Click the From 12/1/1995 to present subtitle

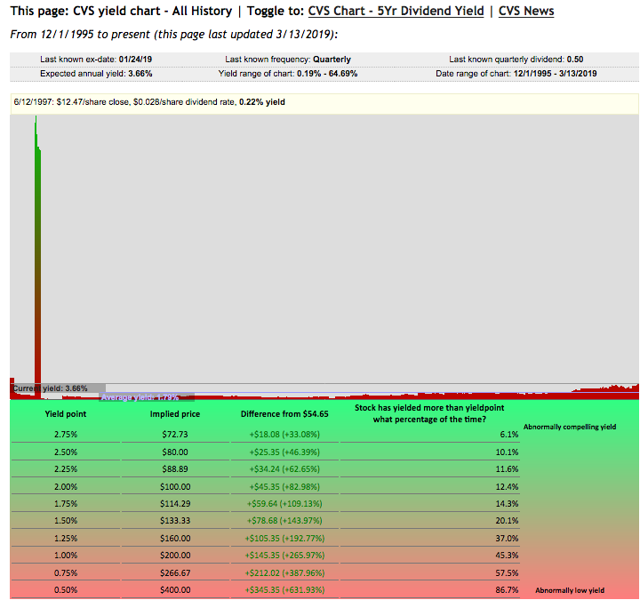coord(174,34)
